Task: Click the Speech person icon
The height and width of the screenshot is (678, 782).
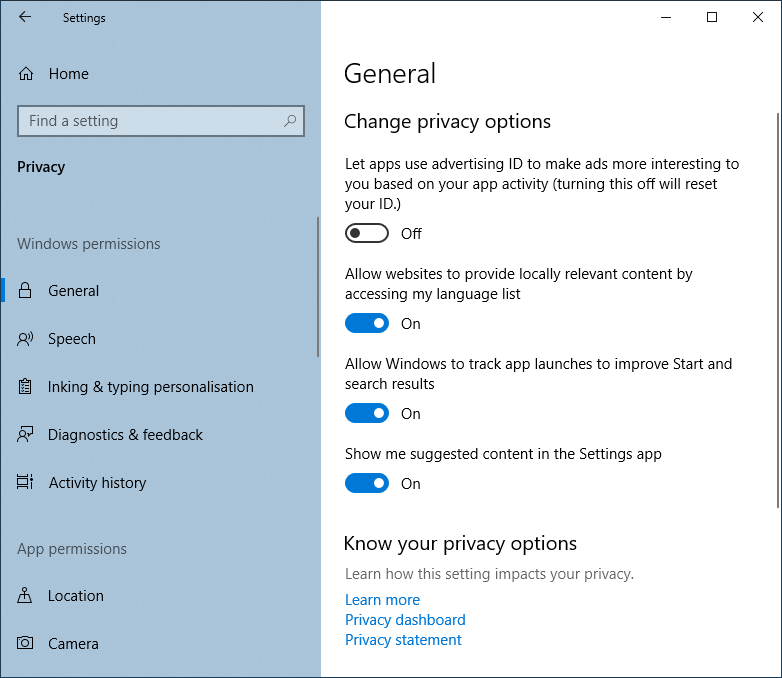Action: [x=25, y=339]
